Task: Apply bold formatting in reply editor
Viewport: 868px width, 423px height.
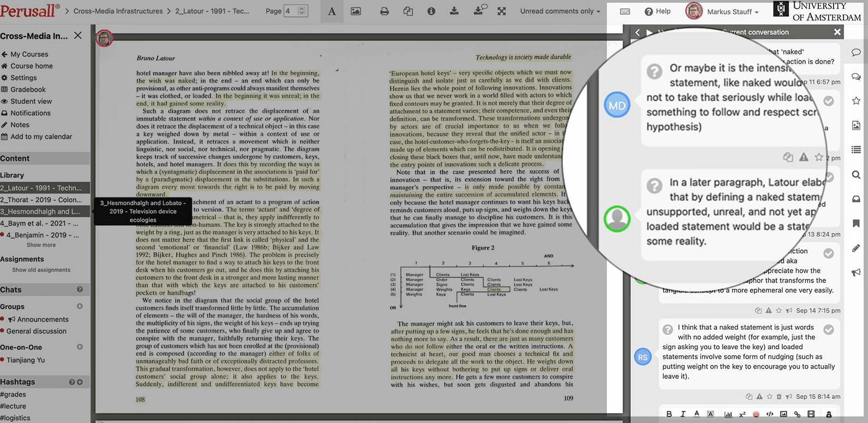Action: click(x=669, y=414)
